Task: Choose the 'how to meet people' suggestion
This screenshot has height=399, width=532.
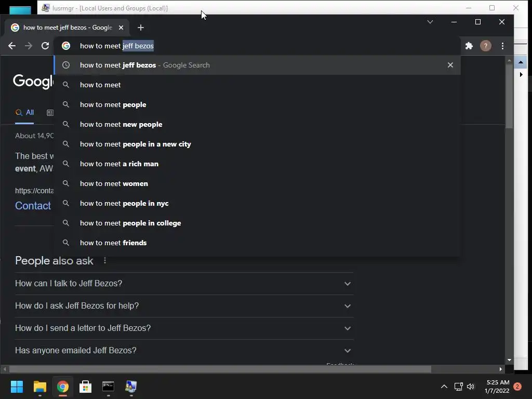Action: pos(257,104)
